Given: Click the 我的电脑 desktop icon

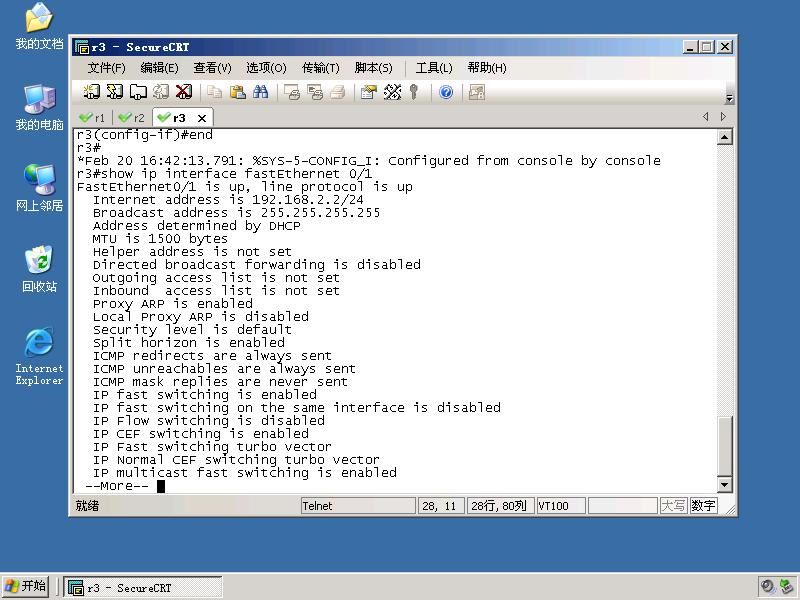Looking at the screenshot, I should [39, 108].
